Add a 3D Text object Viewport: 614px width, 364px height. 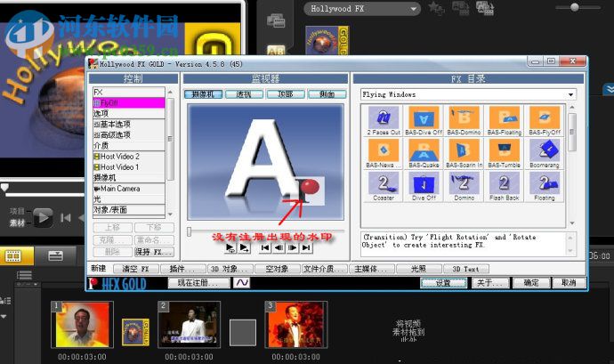click(466, 269)
